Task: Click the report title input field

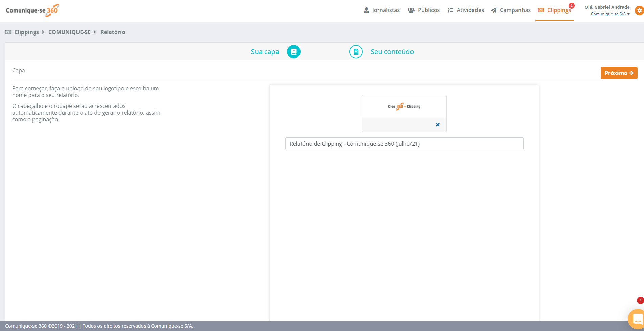Action: (x=404, y=144)
